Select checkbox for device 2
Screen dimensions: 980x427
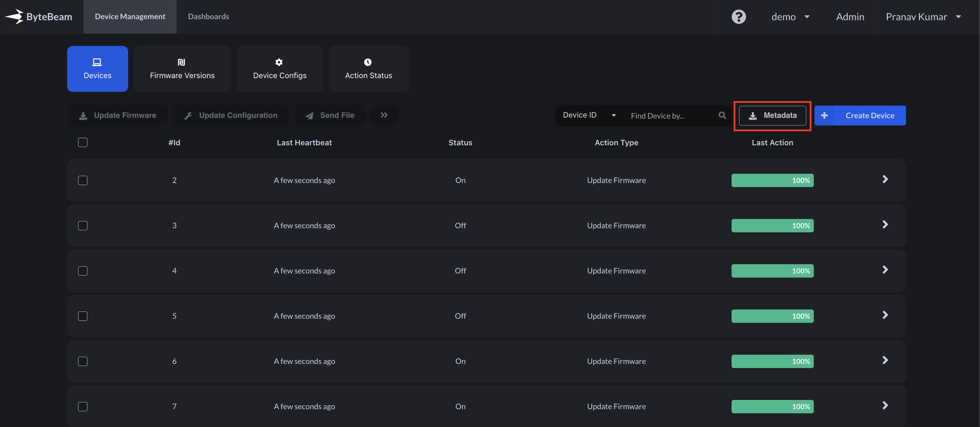(83, 180)
